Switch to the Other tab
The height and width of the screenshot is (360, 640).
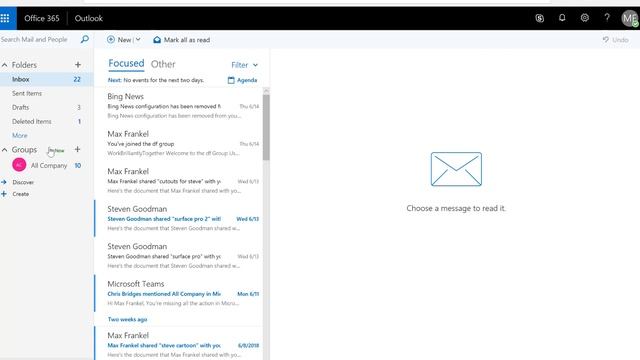163,64
